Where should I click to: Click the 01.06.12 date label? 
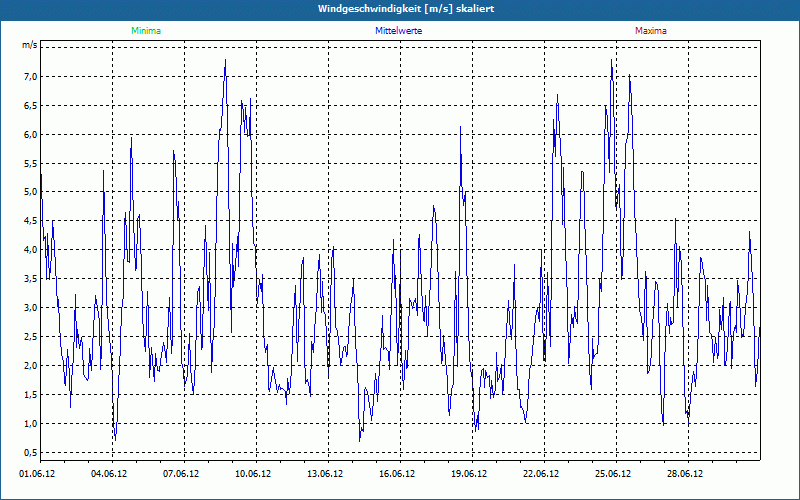pos(37,474)
